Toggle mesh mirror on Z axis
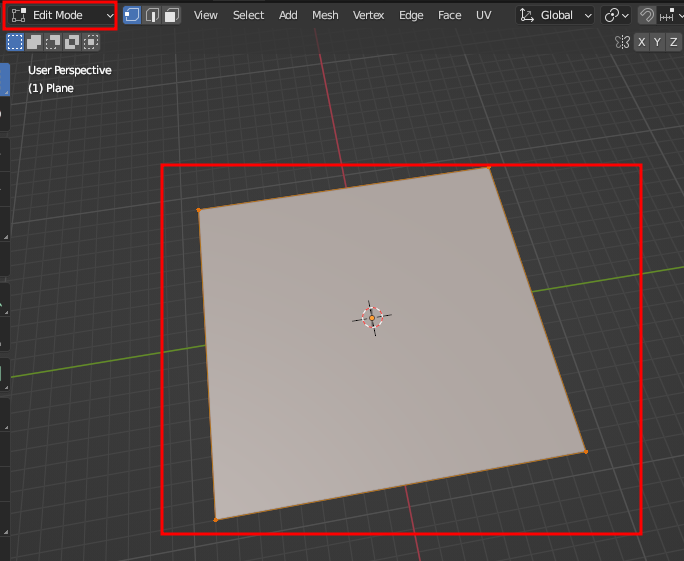The image size is (684, 561). tap(673, 42)
